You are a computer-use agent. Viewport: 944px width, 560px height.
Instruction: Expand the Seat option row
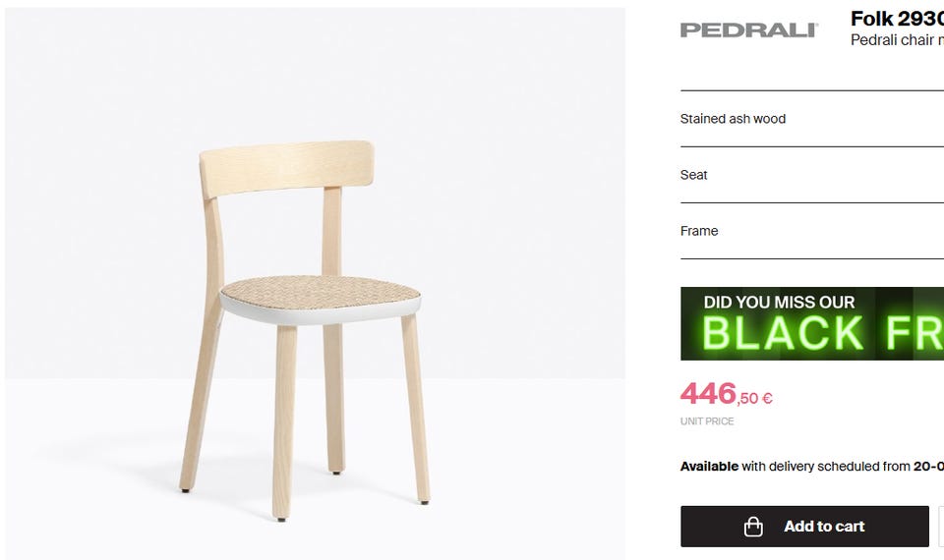[812, 175]
